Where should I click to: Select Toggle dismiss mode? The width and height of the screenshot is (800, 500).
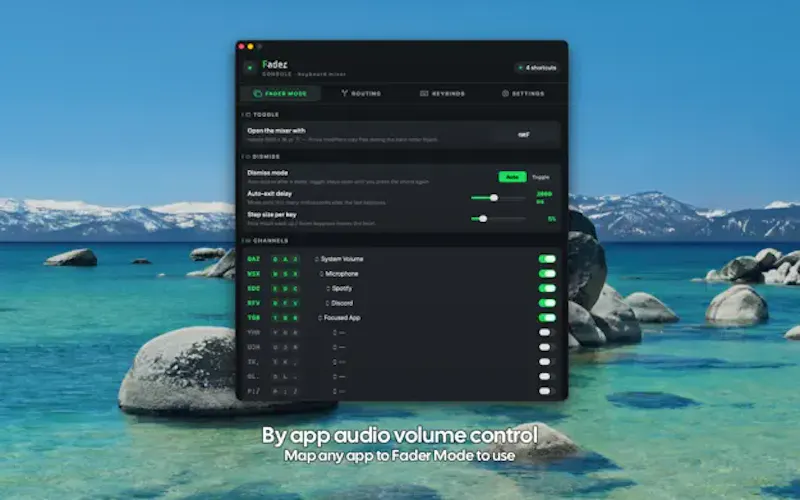coord(541,177)
